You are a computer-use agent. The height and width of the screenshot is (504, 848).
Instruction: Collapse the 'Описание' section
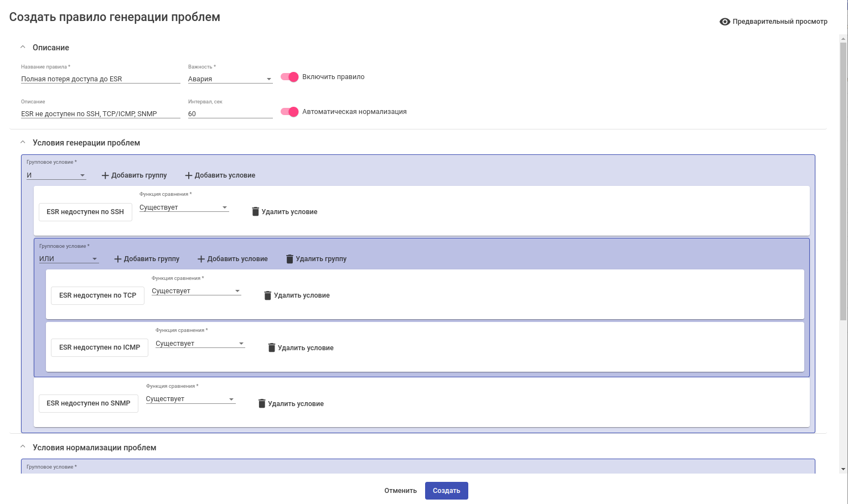point(23,48)
